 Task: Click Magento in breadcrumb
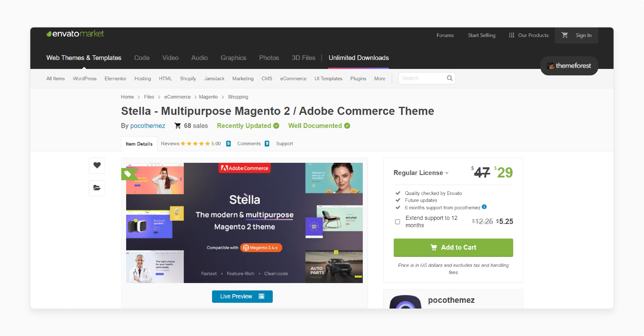click(x=208, y=97)
